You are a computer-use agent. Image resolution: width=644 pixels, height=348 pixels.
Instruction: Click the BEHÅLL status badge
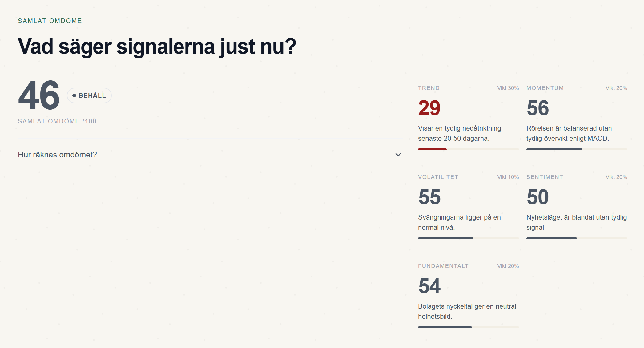(x=89, y=95)
